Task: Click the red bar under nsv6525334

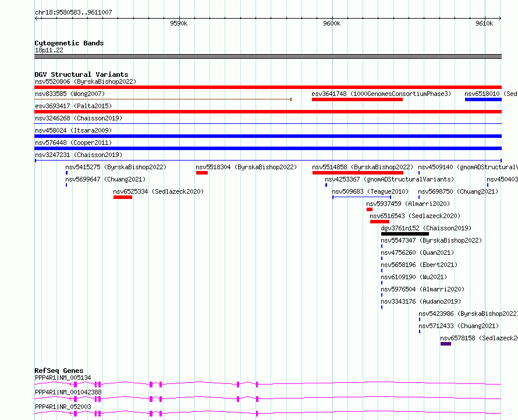Action: 123,197
